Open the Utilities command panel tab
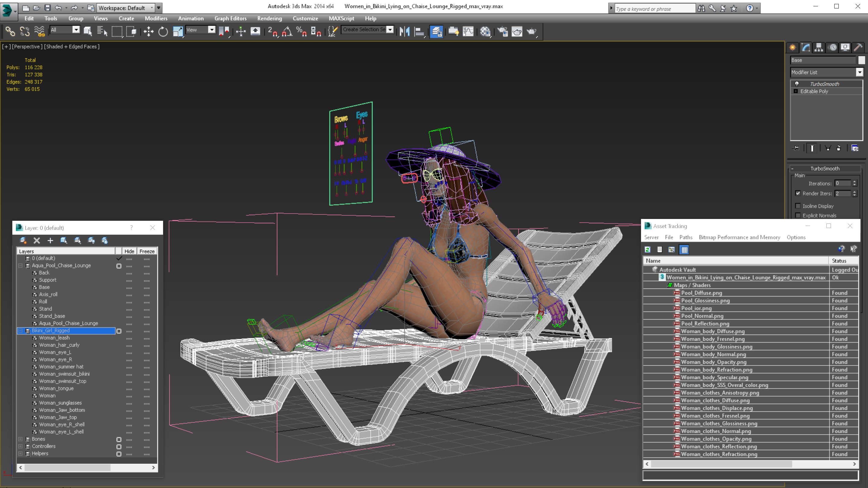The width and height of the screenshot is (868, 488). [x=858, y=48]
